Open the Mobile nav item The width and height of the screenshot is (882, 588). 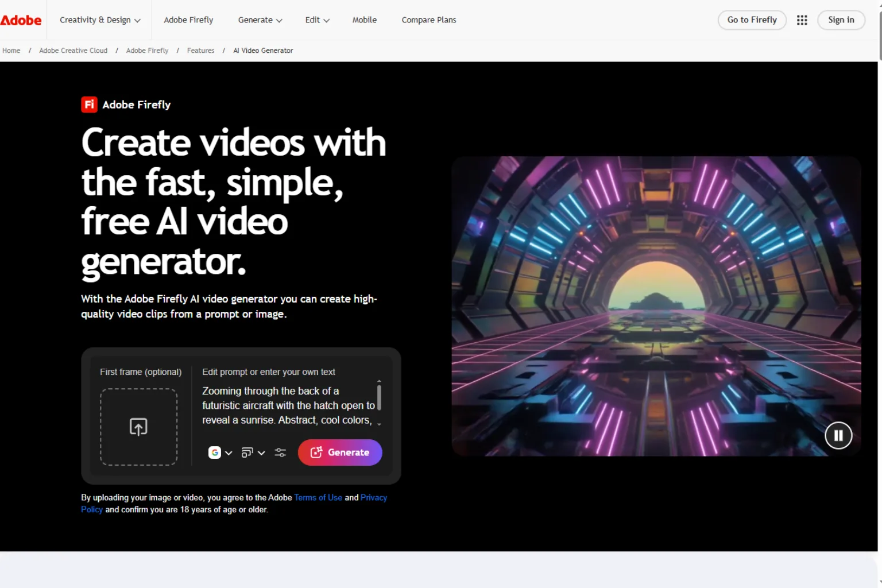[x=365, y=20]
